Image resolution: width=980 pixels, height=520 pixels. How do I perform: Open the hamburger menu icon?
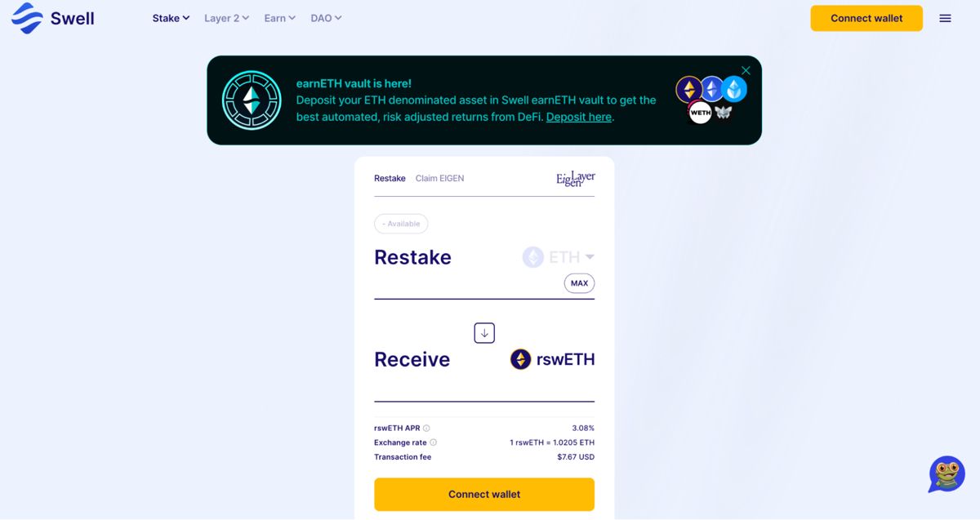(945, 18)
